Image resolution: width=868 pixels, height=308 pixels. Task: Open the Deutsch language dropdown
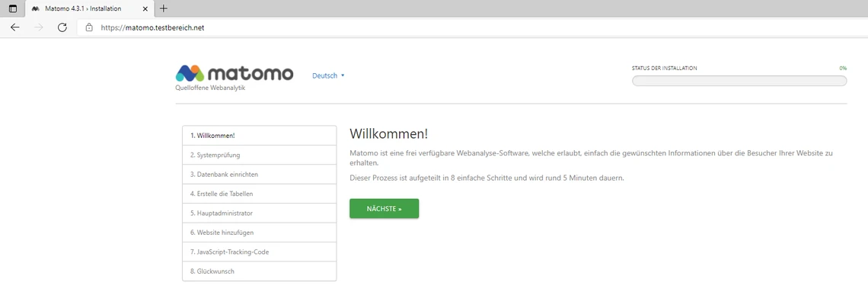tap(328, 75)
